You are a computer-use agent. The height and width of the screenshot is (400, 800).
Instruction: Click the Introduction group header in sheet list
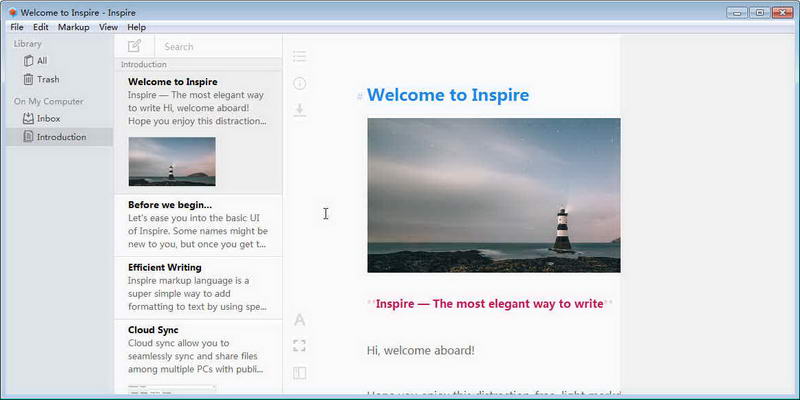(x=198, y=64)
